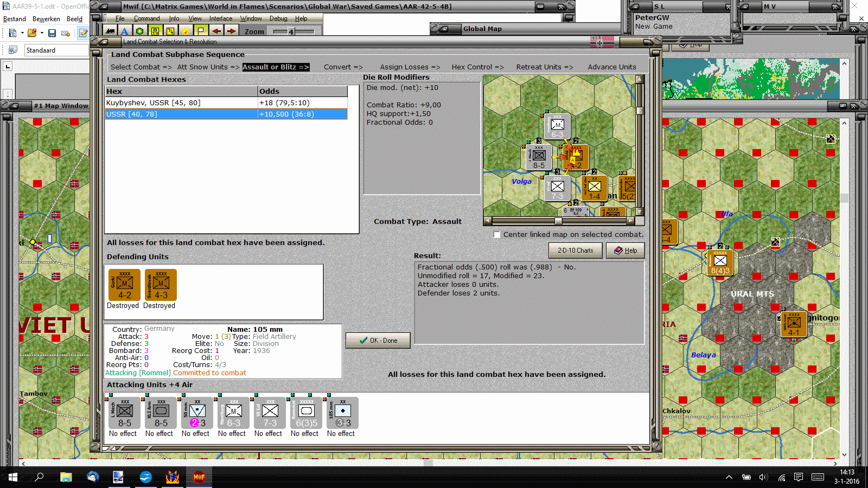Image resolution: width=868 pixels, height=488 pixels.
Task: Click the yellow stacked-units toolbar icon
Action: [170, 31]
